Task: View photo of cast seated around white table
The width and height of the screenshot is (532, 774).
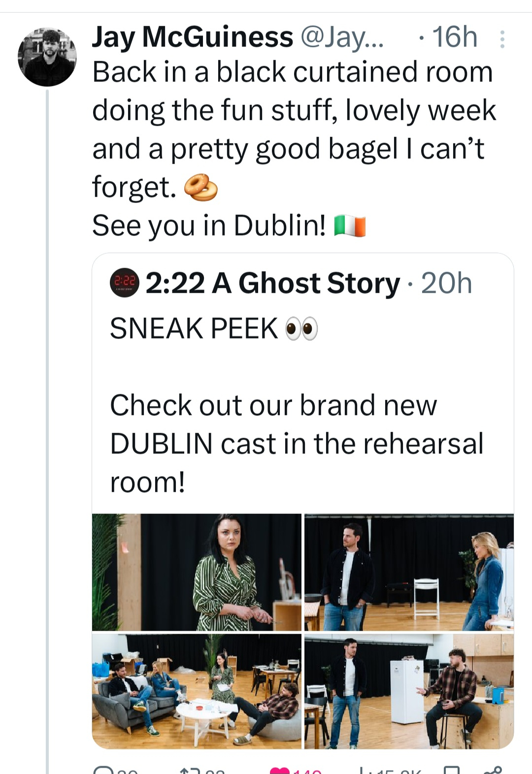Action: 197,691
